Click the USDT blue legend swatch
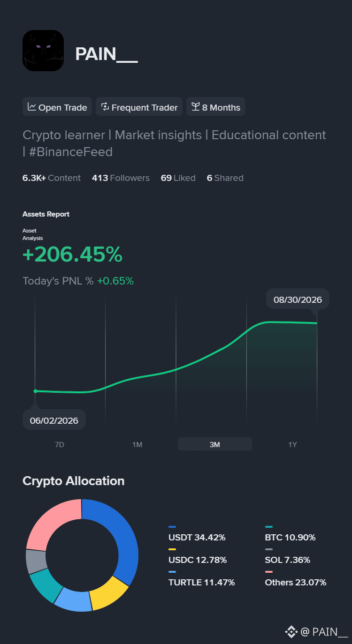This screenshot has width=352, height=644. pos(172,527)
